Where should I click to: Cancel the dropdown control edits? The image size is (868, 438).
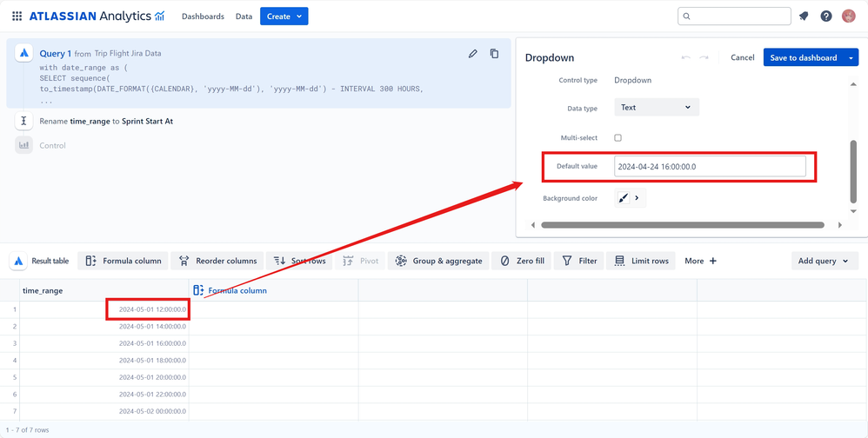coord(743,57)
